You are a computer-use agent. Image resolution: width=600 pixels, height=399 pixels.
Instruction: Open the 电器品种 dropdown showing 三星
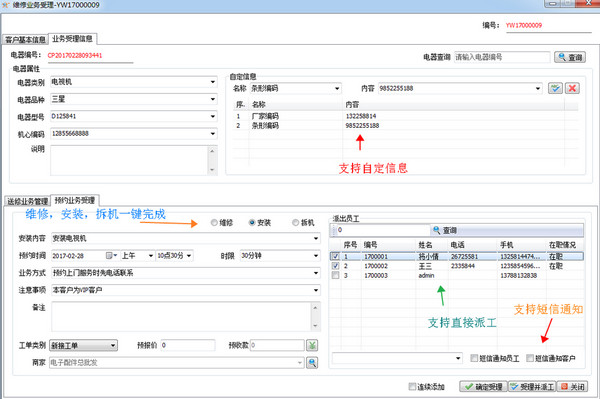(213, 99)
